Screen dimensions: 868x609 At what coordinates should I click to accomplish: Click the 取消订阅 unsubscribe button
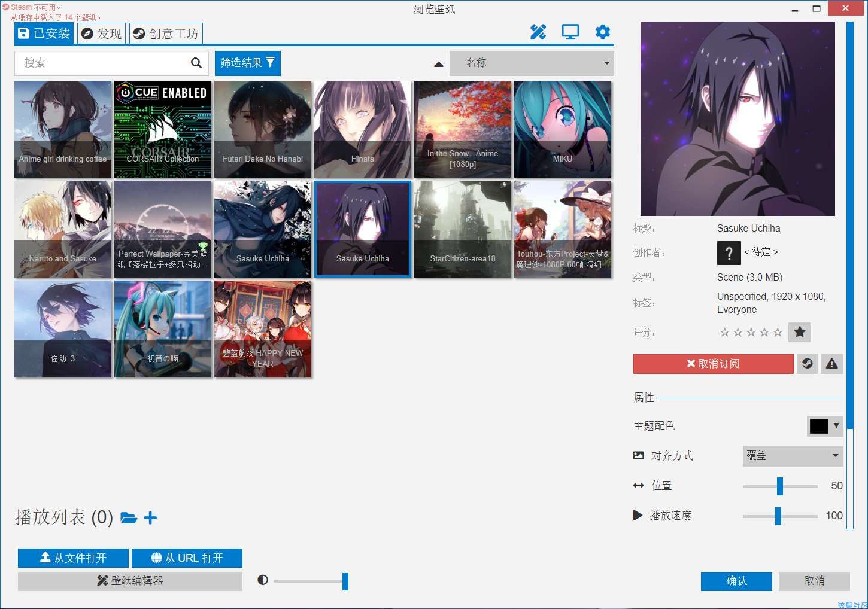[713, 364]
